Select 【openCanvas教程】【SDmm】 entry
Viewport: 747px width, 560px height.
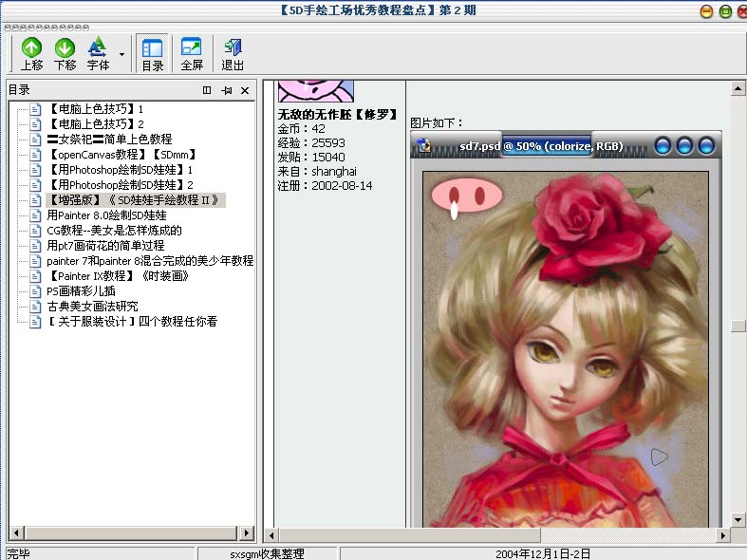coord(121,155)
